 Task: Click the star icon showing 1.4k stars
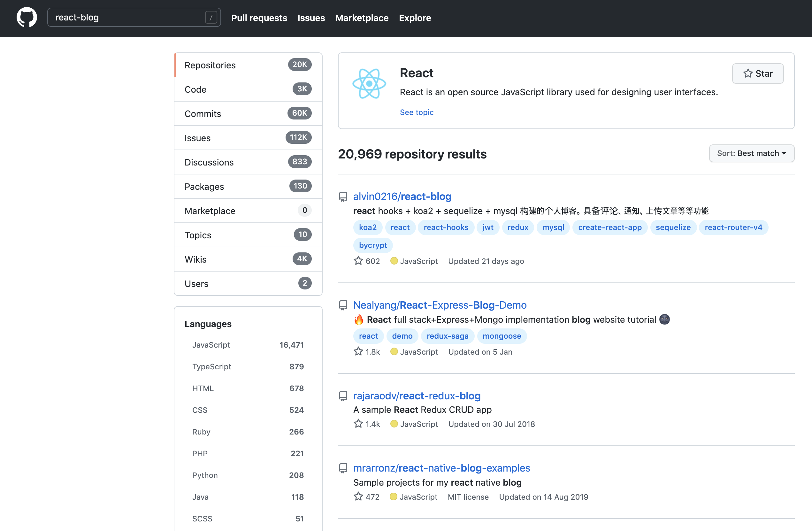358,424
